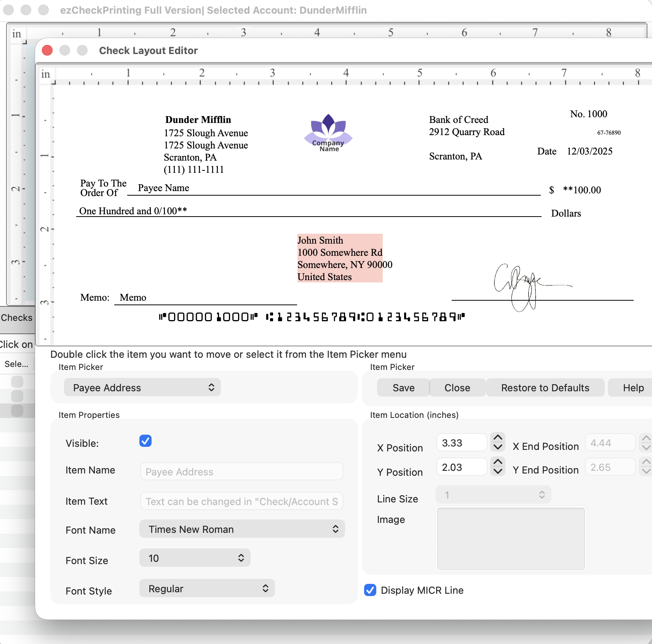Open the Line Size dropdown

pos(494,495)
